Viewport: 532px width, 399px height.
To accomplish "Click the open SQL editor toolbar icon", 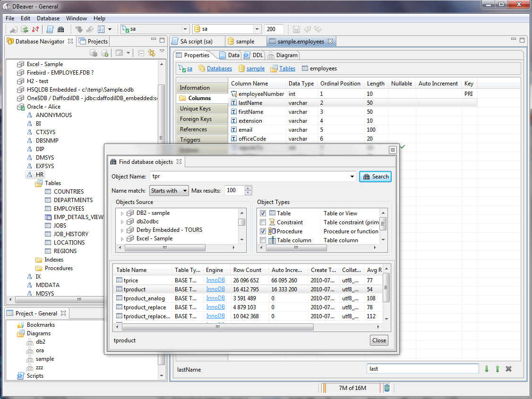I will pos(50,29).
